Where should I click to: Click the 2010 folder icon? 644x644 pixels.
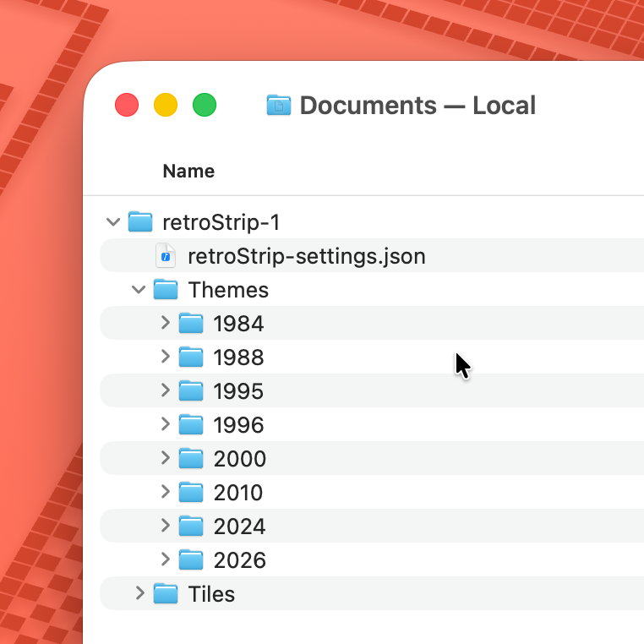[192, 493]
